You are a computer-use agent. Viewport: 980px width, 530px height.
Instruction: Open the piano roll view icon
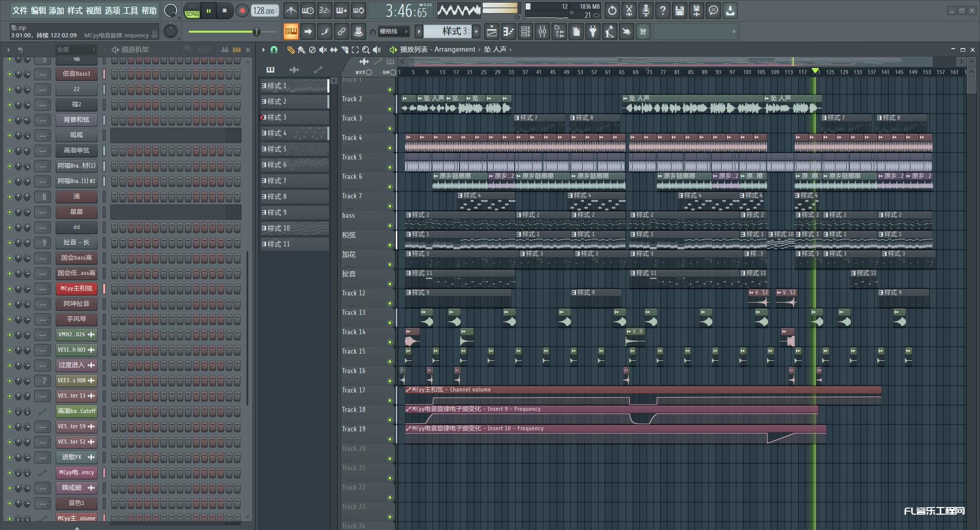(x=508, y=32)
